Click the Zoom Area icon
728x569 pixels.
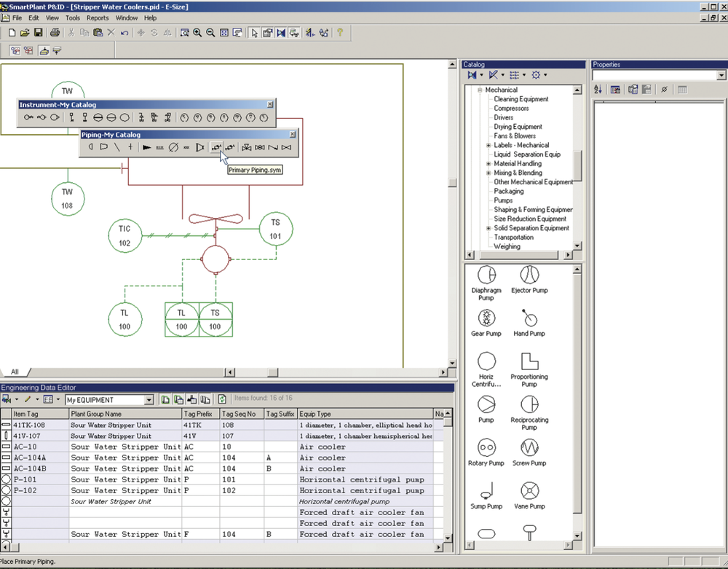click(184, 33)
